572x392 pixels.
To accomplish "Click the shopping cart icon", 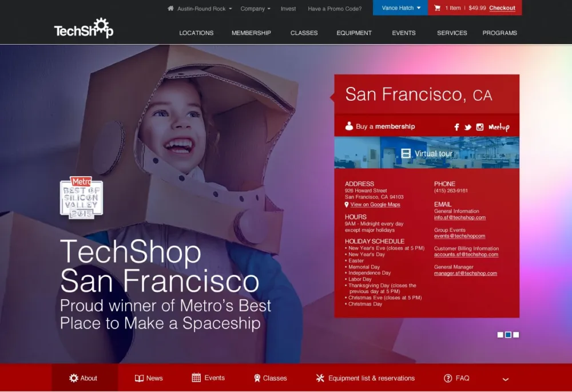I will pyautogui.click(x=437, y=7).
